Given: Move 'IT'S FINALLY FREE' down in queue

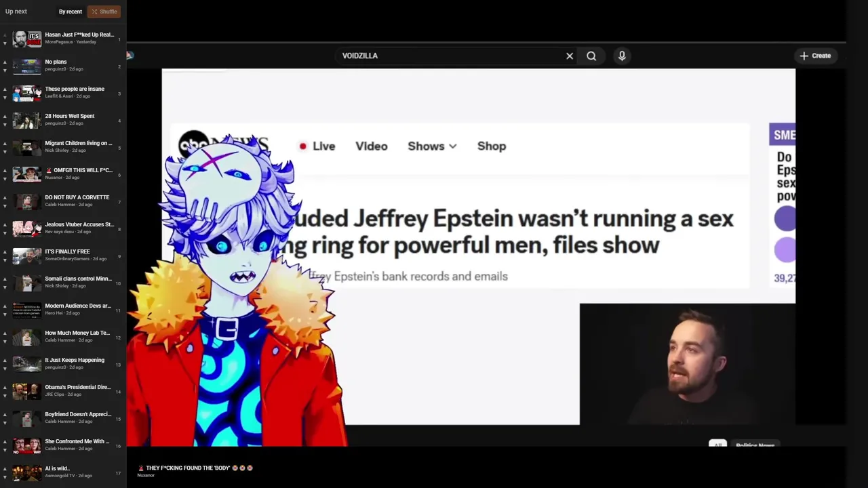Looking at the screenshot, I should tap(5, 260).
